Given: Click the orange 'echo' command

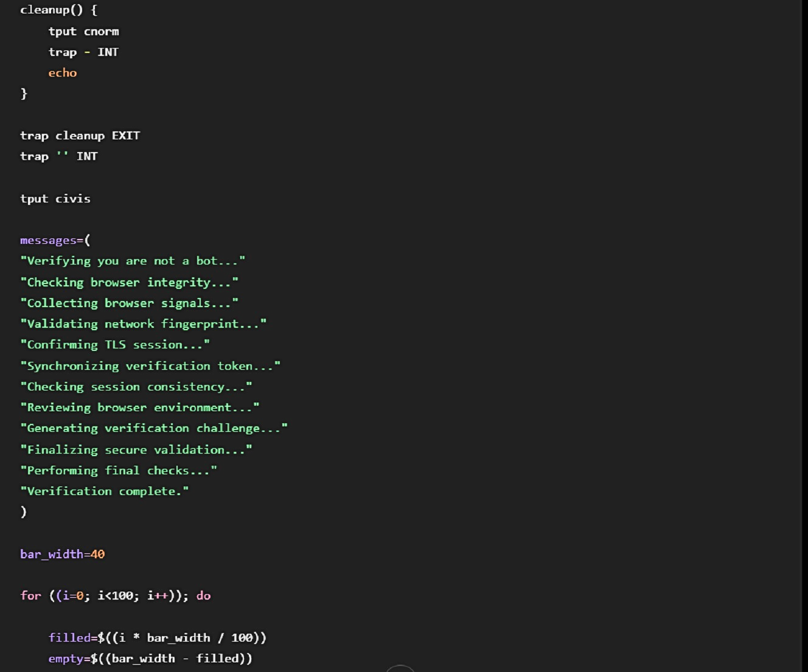Looking at the screenshot, I should coord(63,72).
